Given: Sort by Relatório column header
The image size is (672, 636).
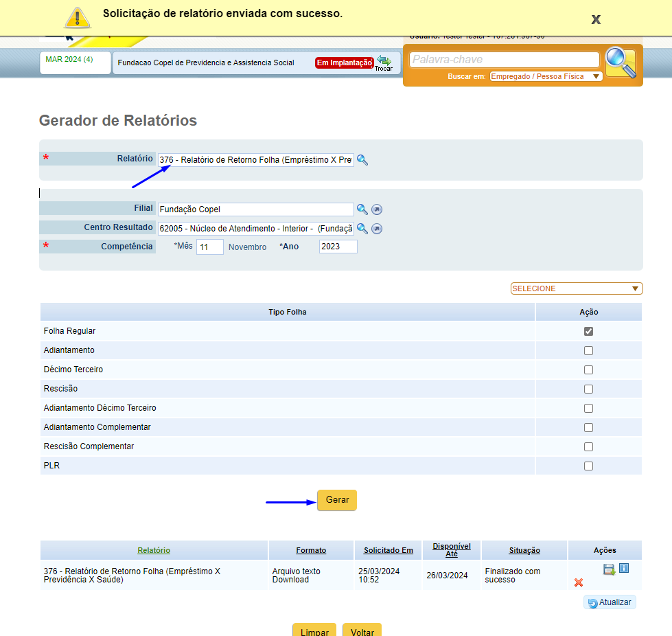Looking at the screenshot, I should pos(154,550).
